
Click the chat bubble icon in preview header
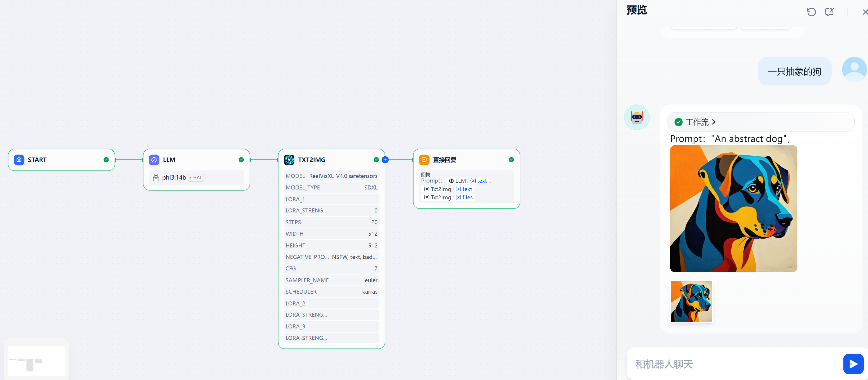(829, 12)
